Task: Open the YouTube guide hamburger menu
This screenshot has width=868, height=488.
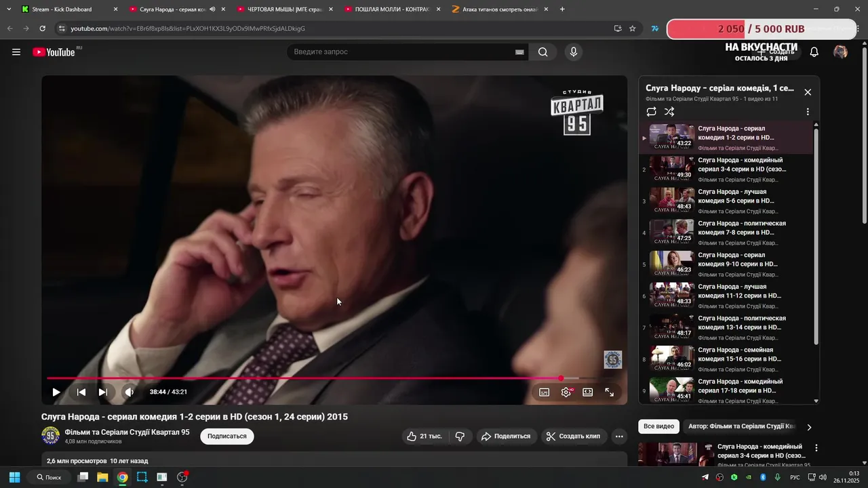Action: point(16,52)
